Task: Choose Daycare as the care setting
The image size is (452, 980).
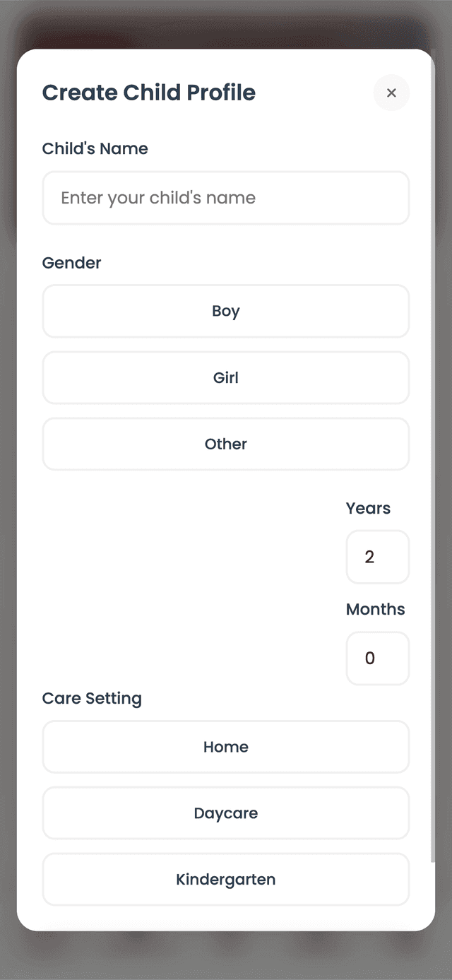Action: point(225,813)
